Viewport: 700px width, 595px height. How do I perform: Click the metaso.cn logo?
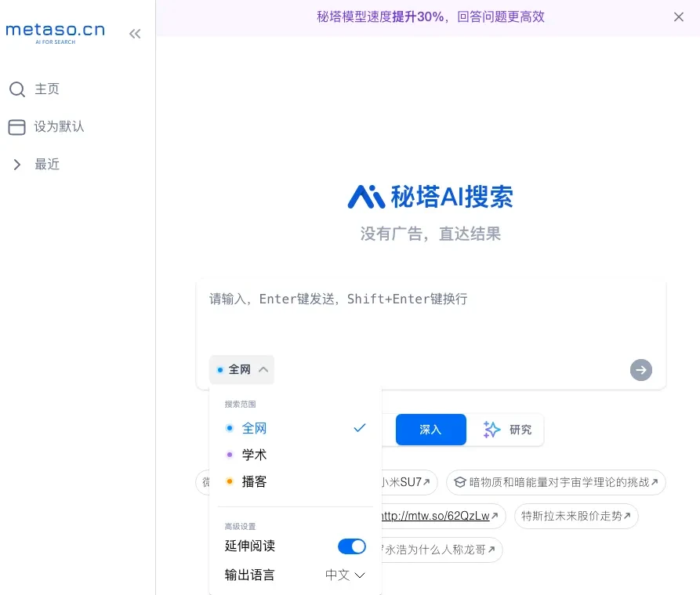pyautogui.click(x=56, y=33)
